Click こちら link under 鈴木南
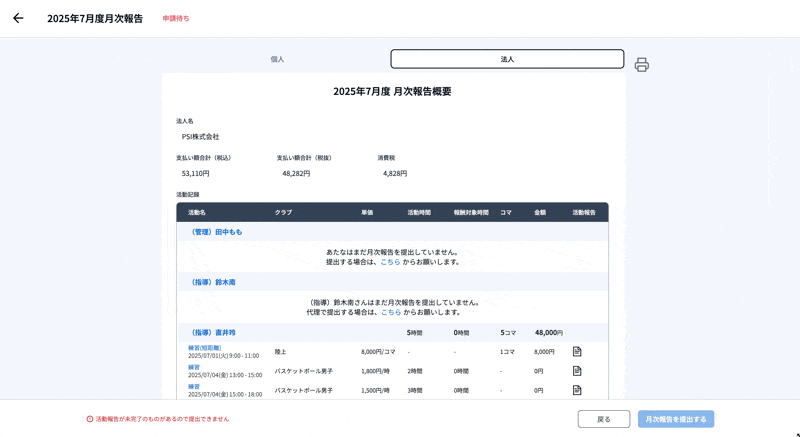Screen dimensions: 800x437 coord(391,312)
